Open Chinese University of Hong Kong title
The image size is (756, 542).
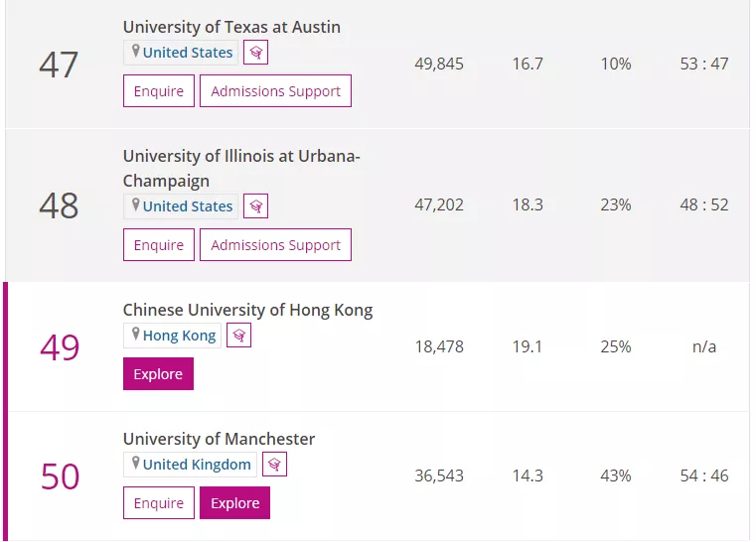point(247,310)
